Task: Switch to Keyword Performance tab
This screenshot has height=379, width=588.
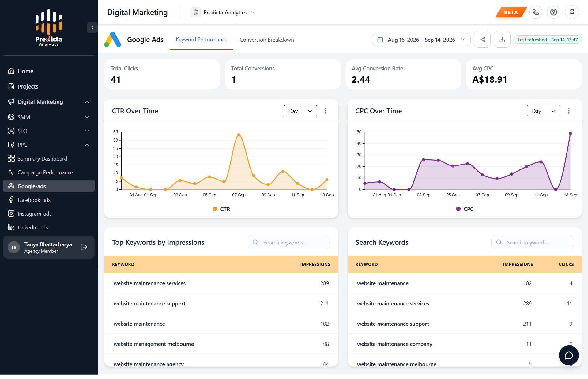Action: [x=202, y=40]
